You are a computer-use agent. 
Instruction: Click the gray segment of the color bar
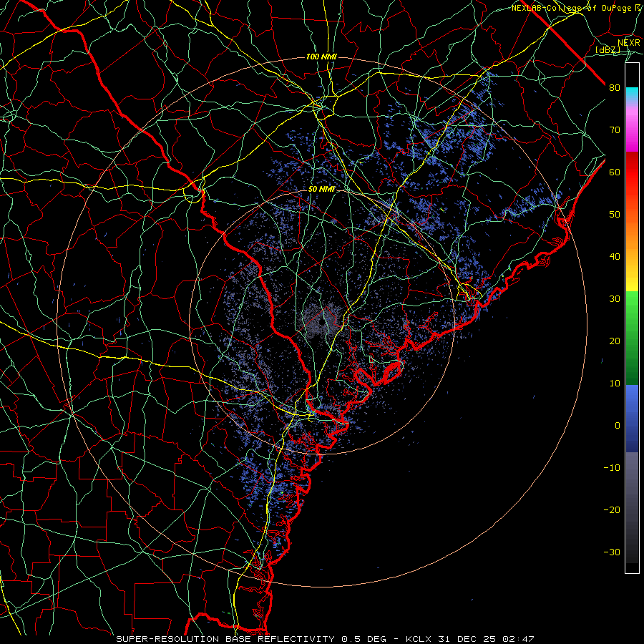pyautogui.click(x=632, y=507)
